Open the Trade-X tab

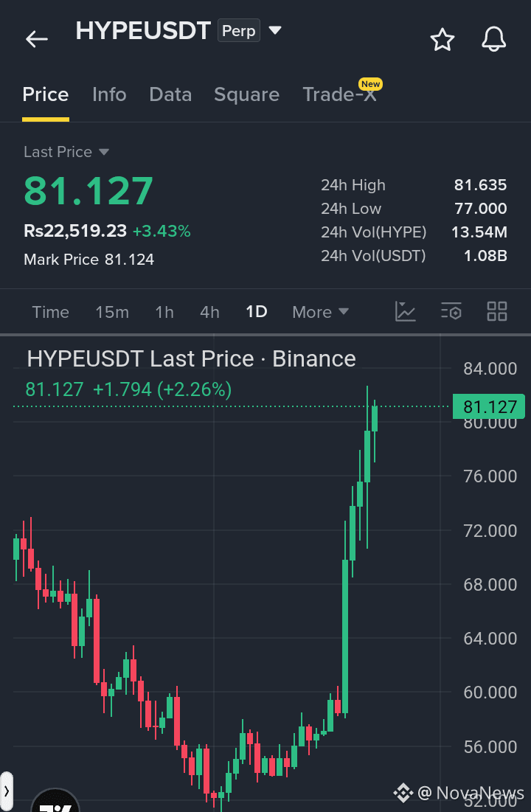pos(339,94)
